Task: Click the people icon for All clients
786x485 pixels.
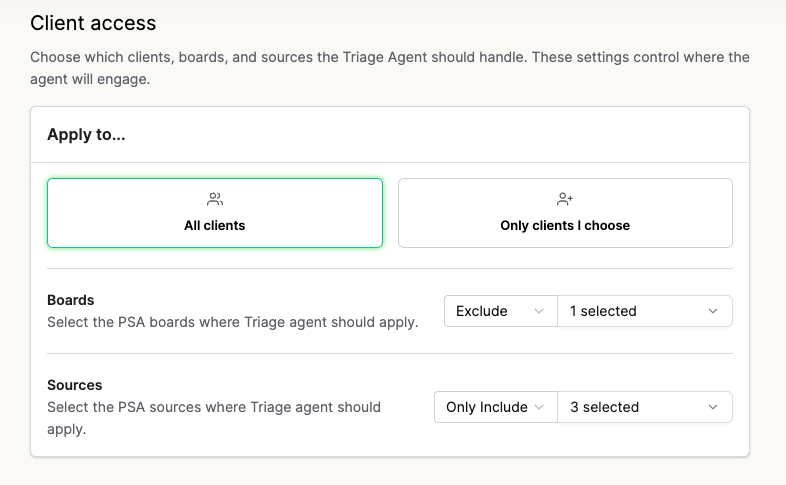Action: 214,199
